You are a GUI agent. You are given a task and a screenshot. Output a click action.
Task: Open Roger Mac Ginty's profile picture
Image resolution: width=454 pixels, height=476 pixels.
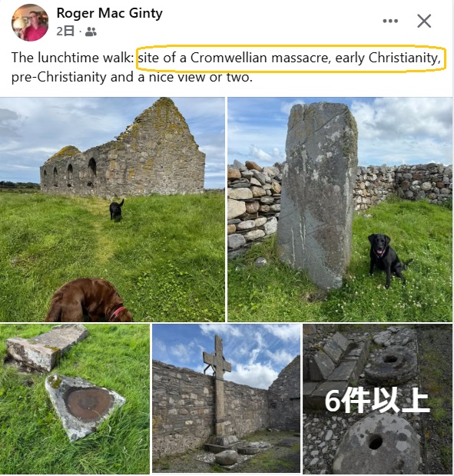click(30, 22)
